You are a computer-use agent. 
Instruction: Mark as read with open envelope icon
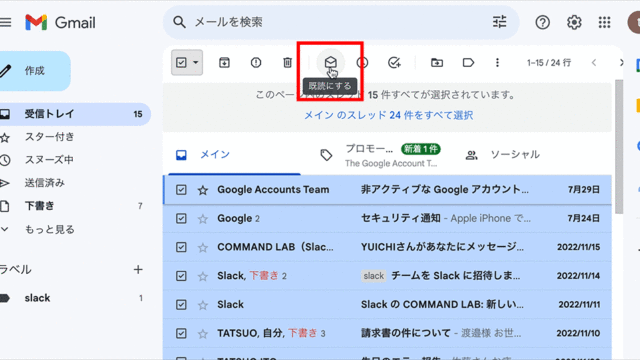[x=331, y=62]
